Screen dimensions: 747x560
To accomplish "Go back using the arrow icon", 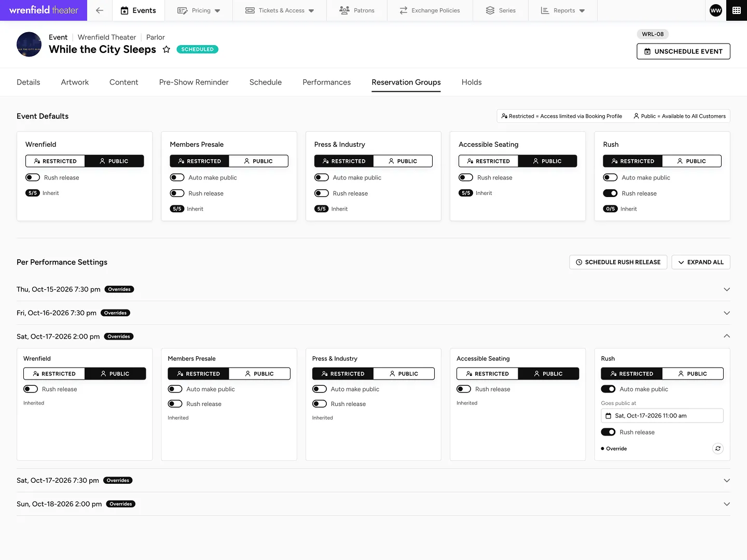I will click(x=100, y=10).
